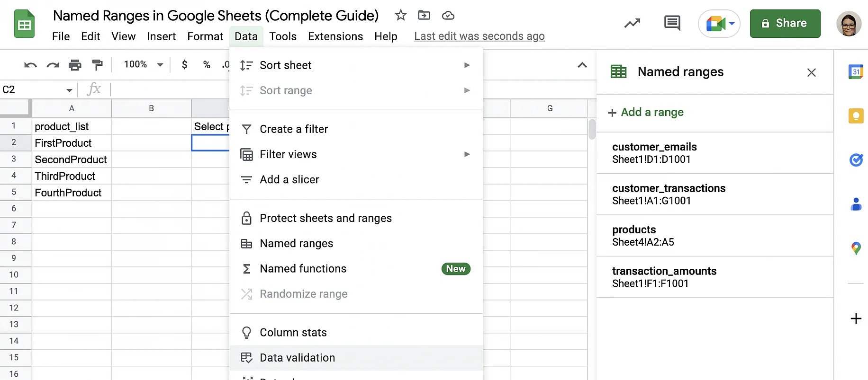Open the Extensions menu
Viewport: 868px width, 380px height.
click(x=335, y=36)
